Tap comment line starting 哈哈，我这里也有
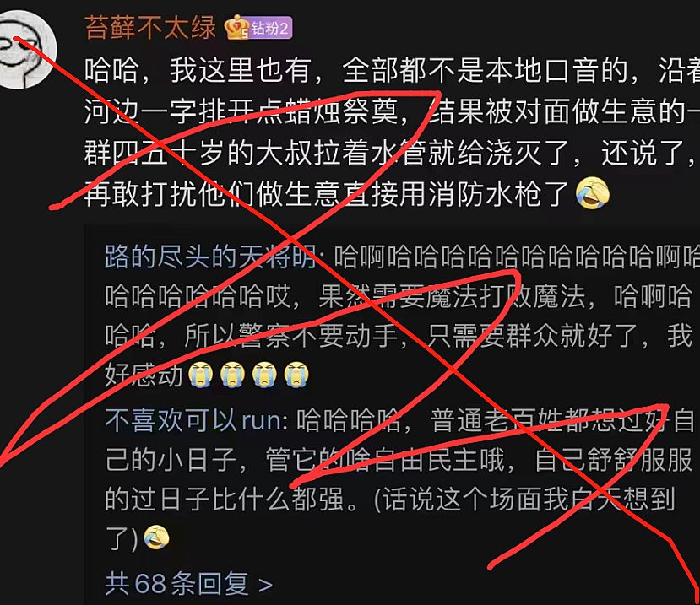This screenshot has width=700, height=605. point(392,70)
